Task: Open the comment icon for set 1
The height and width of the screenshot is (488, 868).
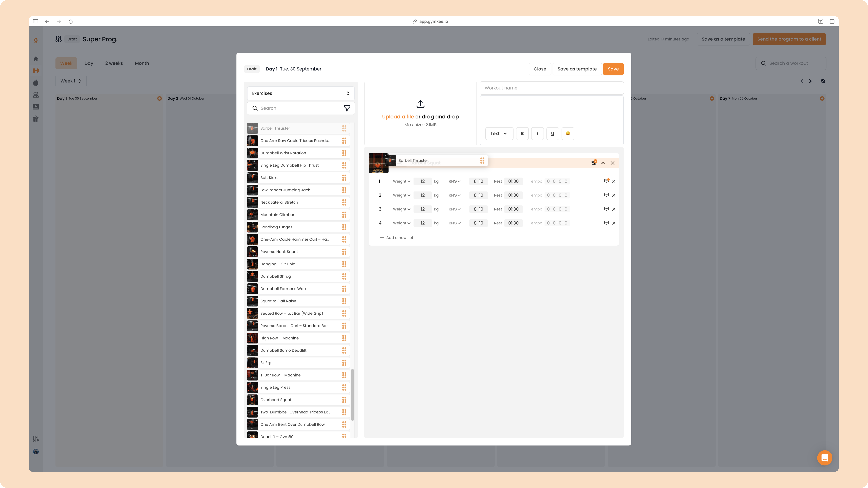Action: click(x=607, y=181)
